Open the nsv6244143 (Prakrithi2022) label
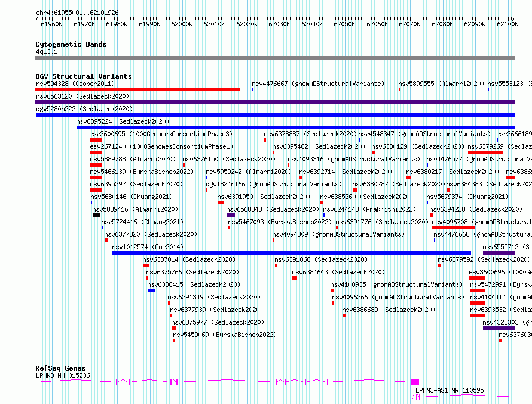Image resolution: width=532 pixels, height=404 pixels. [369, 209]
